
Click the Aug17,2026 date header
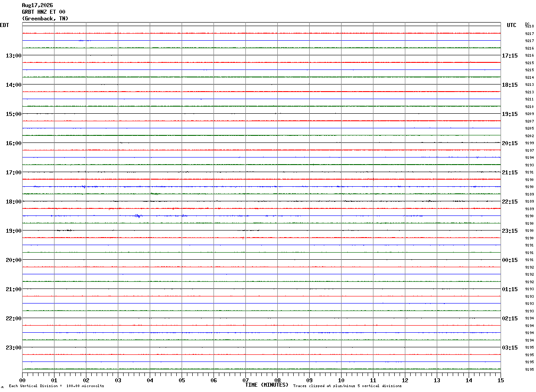click(37, 5)
